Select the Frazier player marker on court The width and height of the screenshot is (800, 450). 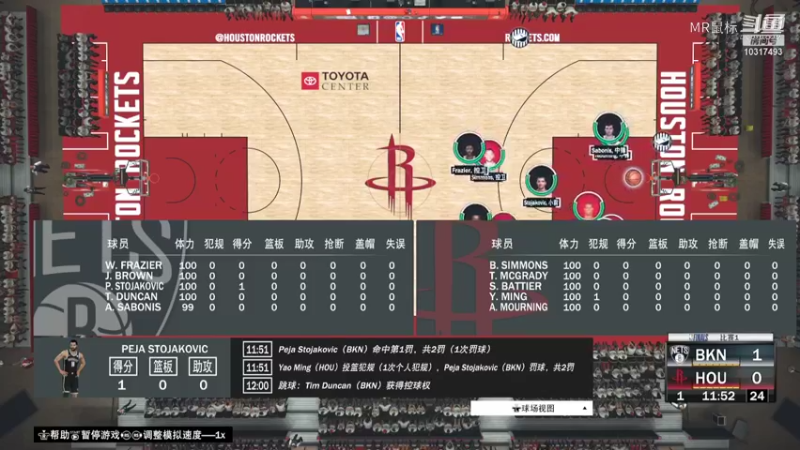coord(469,148)
